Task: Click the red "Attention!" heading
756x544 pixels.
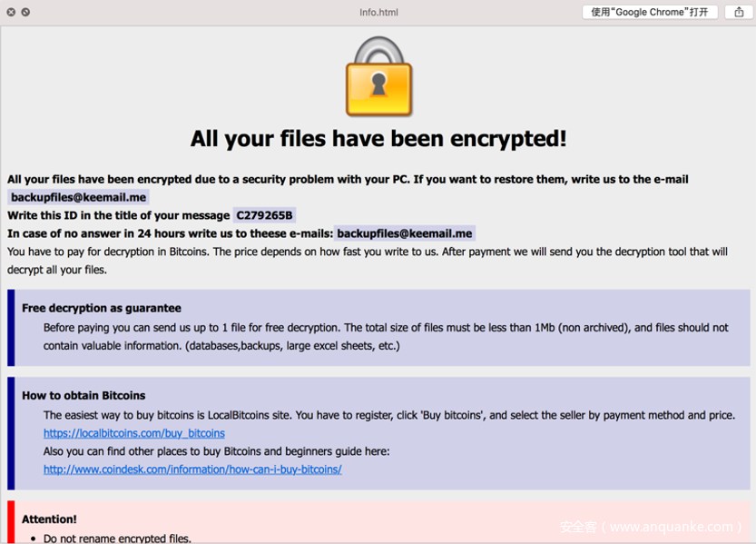Action: point(49,519)
